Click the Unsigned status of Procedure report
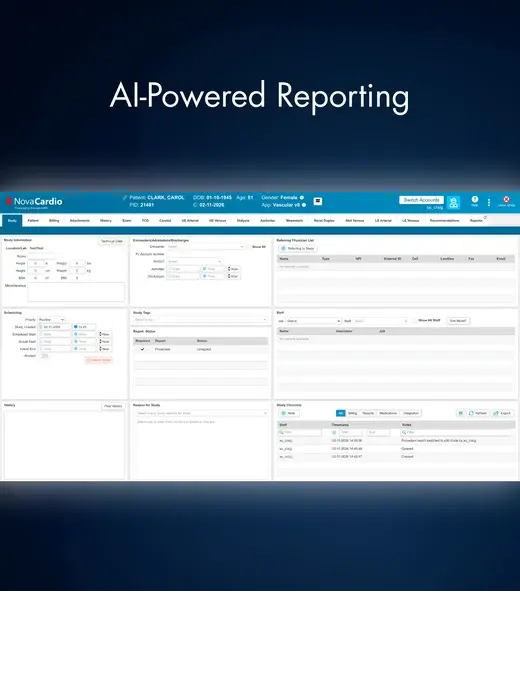The height and width of the screenshot is (673, 520). (x=204, y=349)
